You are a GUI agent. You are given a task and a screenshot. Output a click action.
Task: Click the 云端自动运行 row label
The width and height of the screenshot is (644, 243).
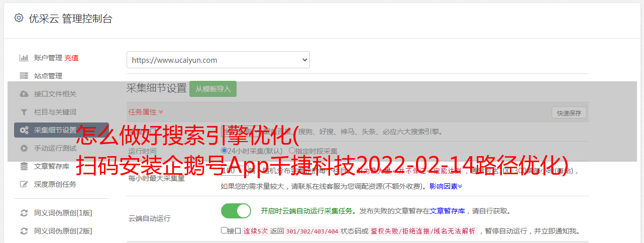[149, 218]
